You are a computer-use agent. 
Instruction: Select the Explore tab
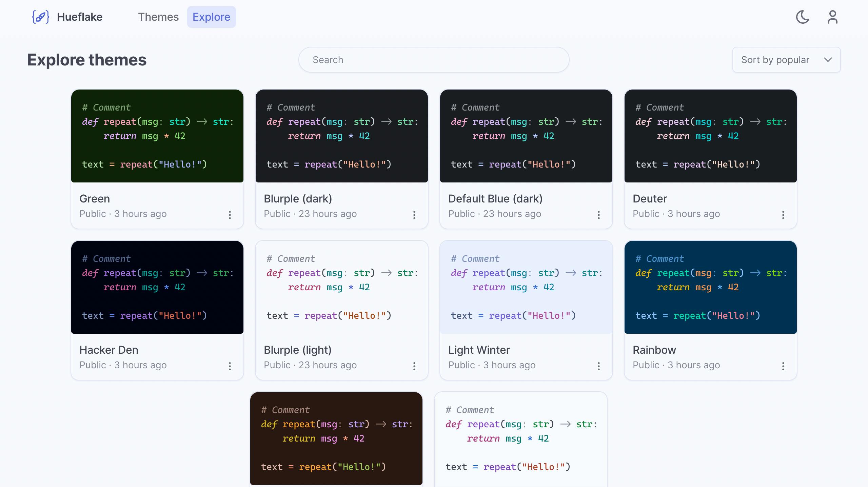(212, 17)
